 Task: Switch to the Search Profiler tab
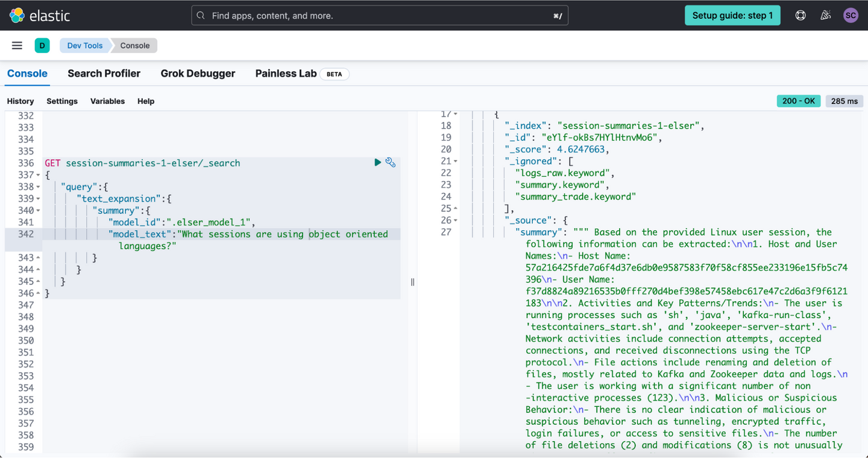pos(104,73)
